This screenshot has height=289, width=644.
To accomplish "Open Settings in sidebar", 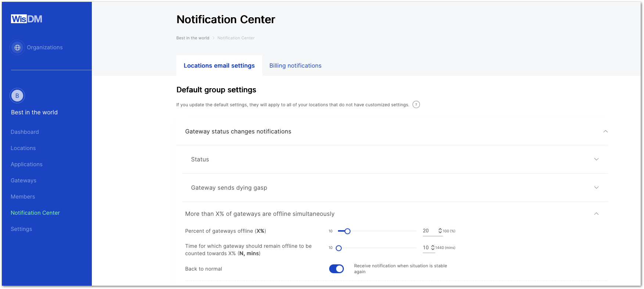I will tap(21, 229).
